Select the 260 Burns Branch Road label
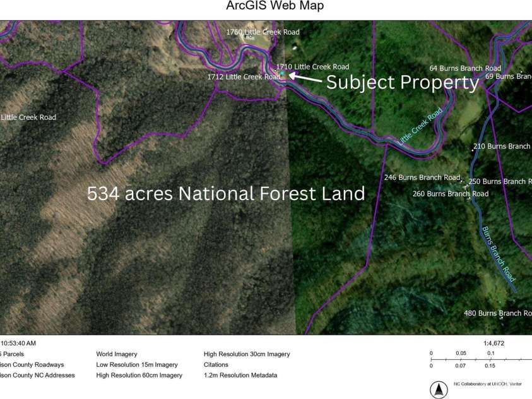Viewport: 532px width, 399px height. click(451, 194)
